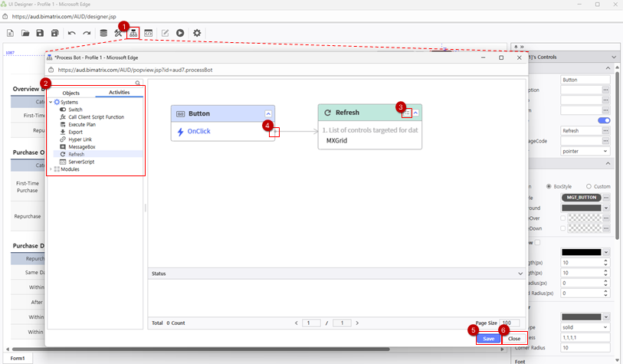Open the Refresh node's settings list icon
The image size is (623, 364).
[407, 113]
